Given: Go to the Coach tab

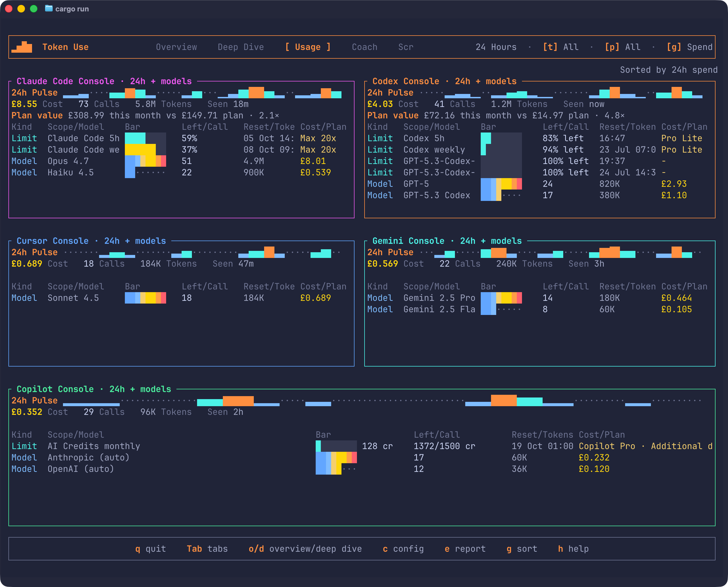Looking at the screenshot, I should [x=364, y=47].
